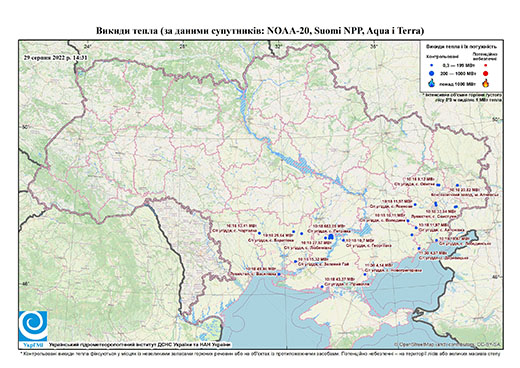Click the institute name caption beside the logo

pyautogui.click(x=139, y=344)
